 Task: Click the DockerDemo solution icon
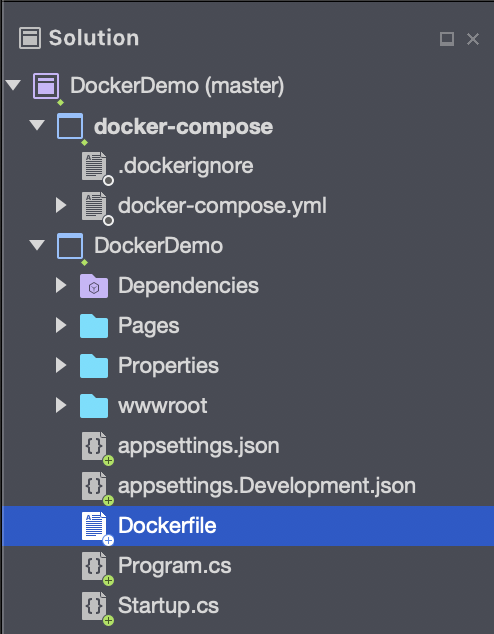pos(46,86)
